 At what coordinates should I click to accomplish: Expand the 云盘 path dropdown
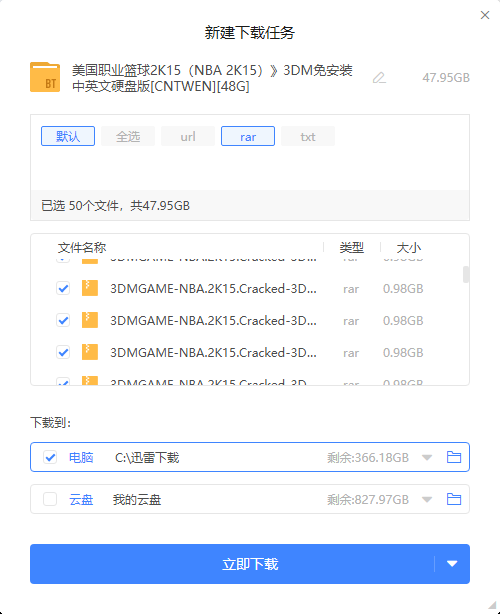coord(427,500)
